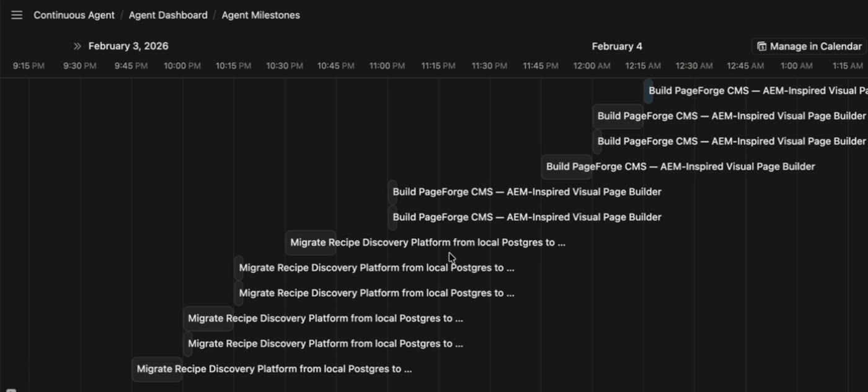Click the 12:00 AM time label
The height and width of the screenshot is (392, 868).
592,66
